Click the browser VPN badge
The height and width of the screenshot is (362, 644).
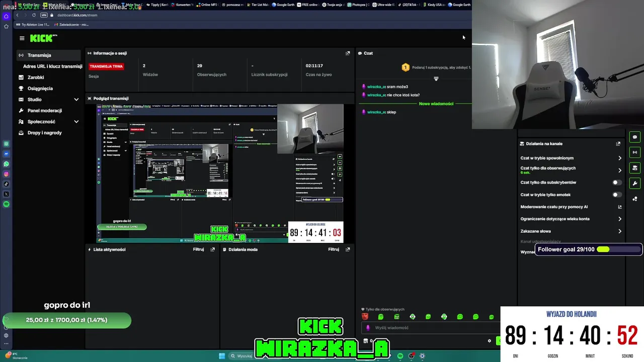pos(44,15)
